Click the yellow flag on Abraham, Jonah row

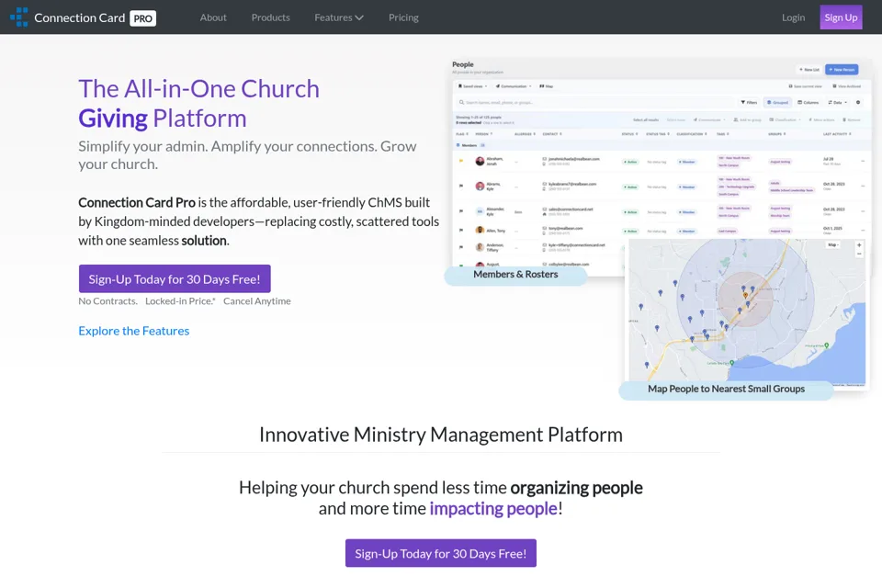[x=461, y=161]
